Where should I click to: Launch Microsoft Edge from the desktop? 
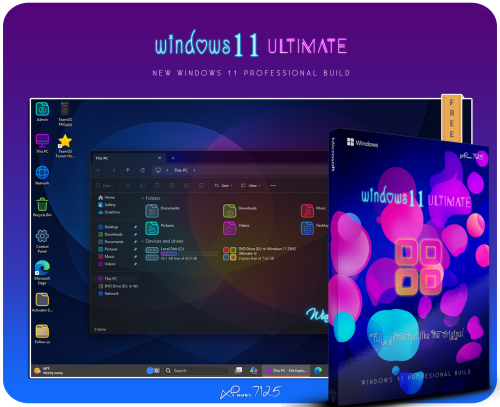[x=42, y=273]
